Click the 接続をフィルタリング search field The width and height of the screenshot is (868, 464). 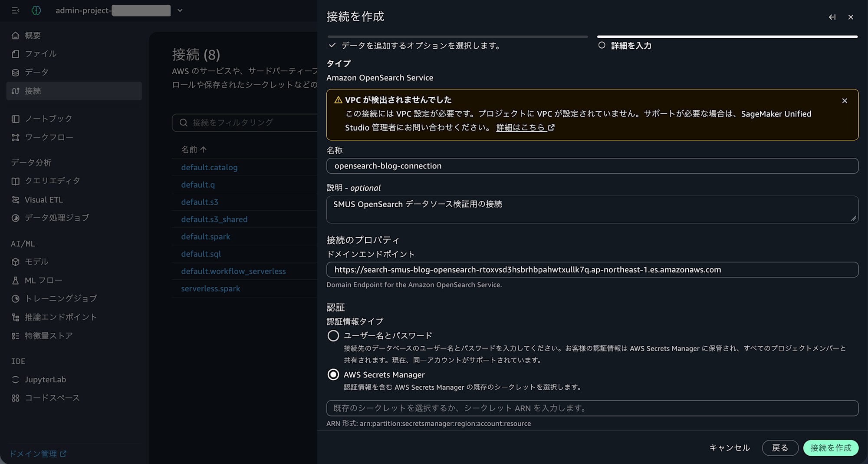[245, 123]
